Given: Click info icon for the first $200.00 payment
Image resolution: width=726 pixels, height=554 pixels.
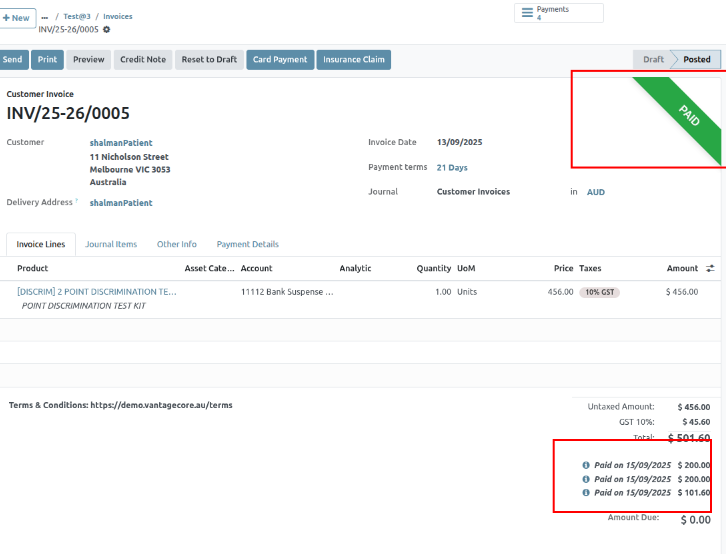Looking at the screenshot, I should [586, 465].
